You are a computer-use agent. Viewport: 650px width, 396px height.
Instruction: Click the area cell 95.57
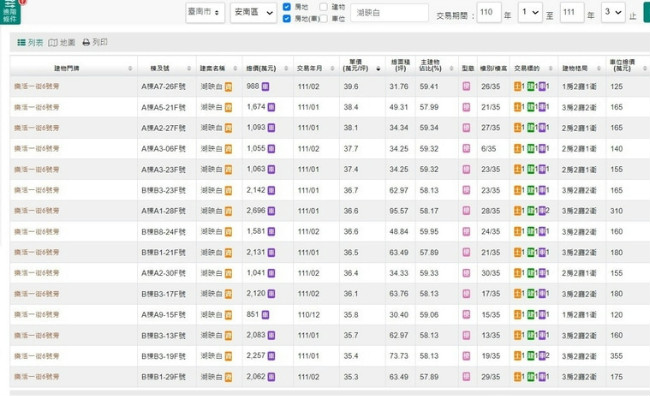tap(399, 211)
